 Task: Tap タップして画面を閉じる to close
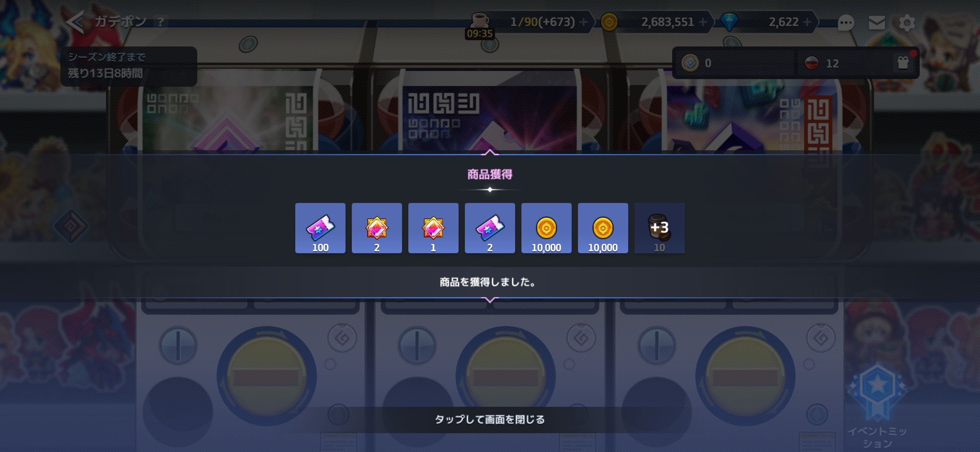[x=490, y=419]
